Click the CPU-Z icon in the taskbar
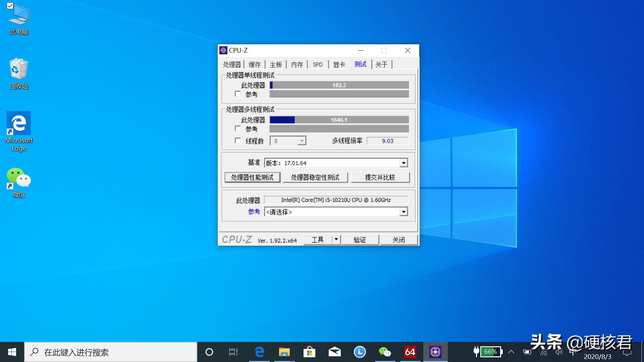The height and width of the screenshot is (362, 644). point(435,352)
